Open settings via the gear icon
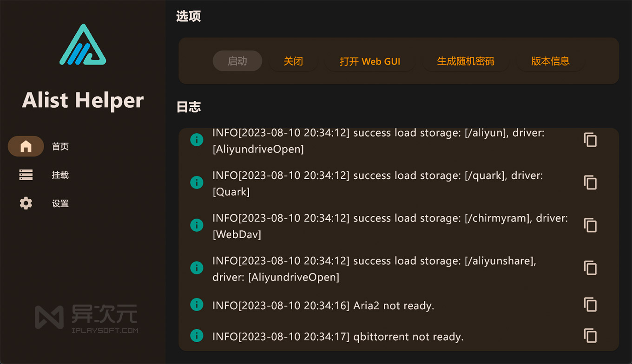632x364 pixels. 26,203
